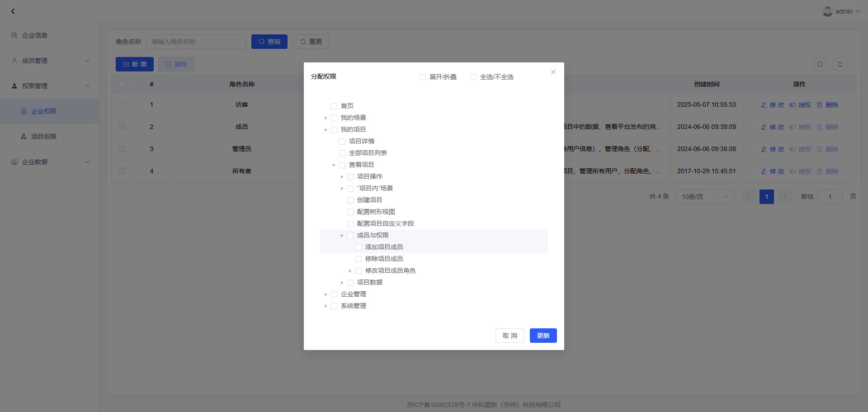Click the admin user avatar icon
This screenshot has width=868, height=412.
pos(827,11)
